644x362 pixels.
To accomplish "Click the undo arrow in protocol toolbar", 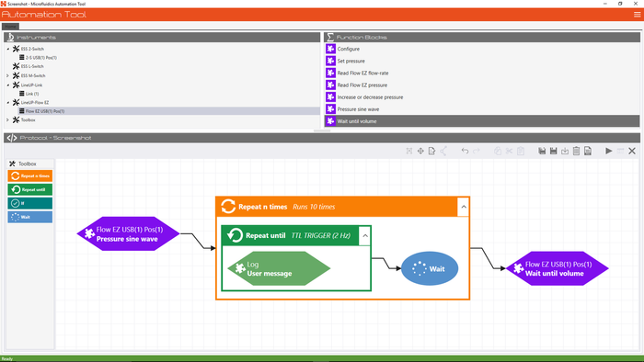I will click(465, 151).
